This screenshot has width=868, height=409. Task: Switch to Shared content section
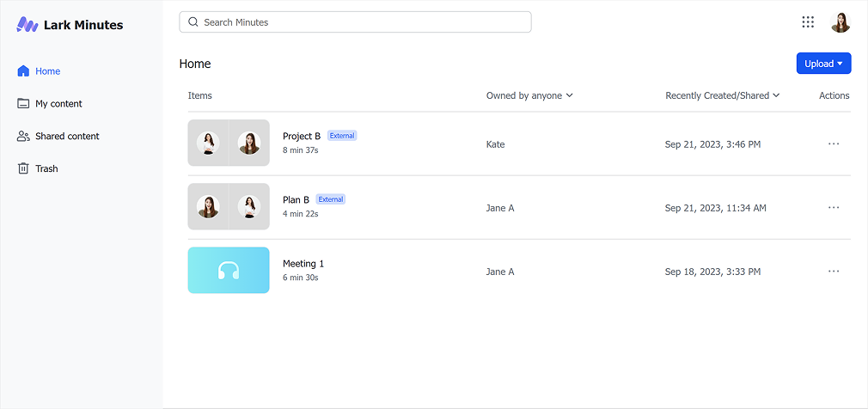pos(67,137)
